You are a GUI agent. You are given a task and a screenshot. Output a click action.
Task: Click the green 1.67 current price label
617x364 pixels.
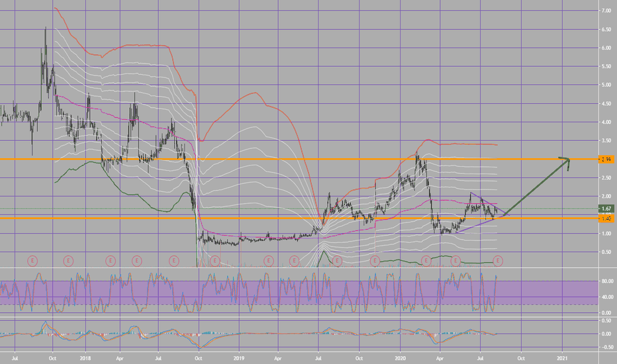click(x=606, y=208)
